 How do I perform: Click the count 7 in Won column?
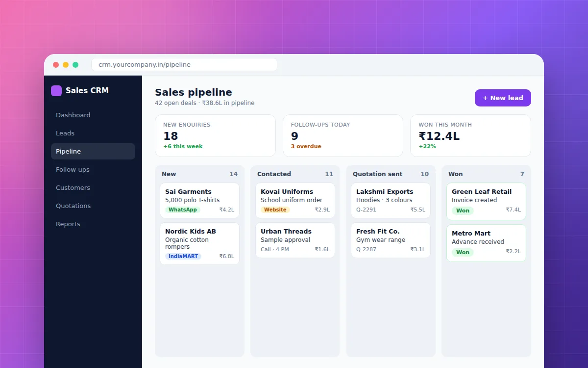522,174
